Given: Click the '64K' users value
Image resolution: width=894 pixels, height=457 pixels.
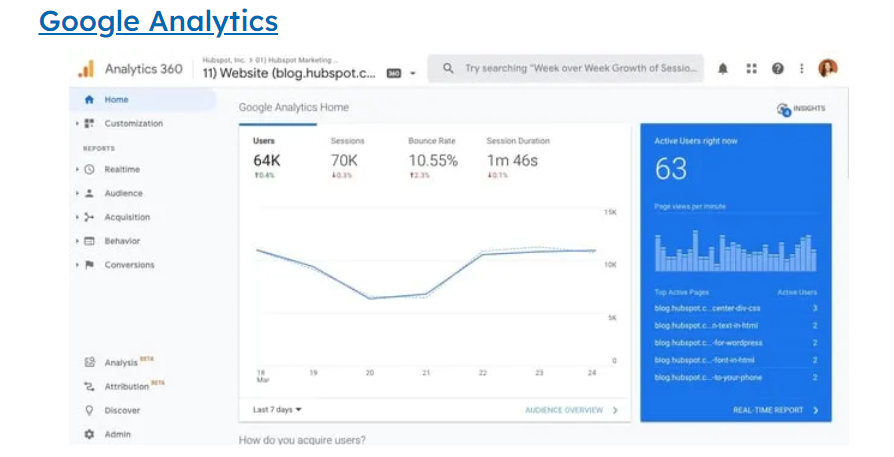Looking at the screenshot, I should pyautogui.click(x=267, y=161).
